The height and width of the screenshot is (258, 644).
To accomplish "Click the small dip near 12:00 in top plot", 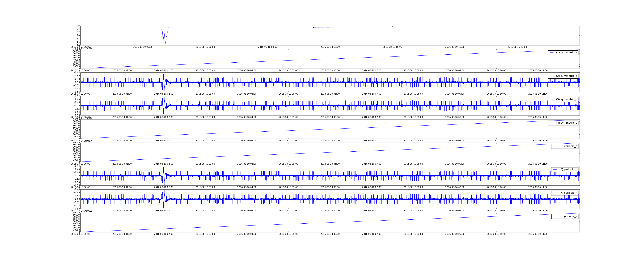I will pos(312,28).
